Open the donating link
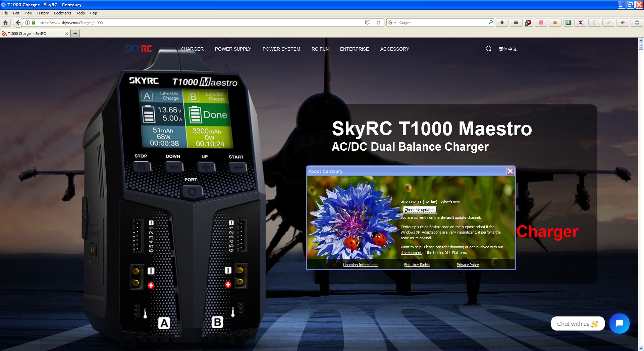This screenshot has height=351, width=644. point(457,247)
